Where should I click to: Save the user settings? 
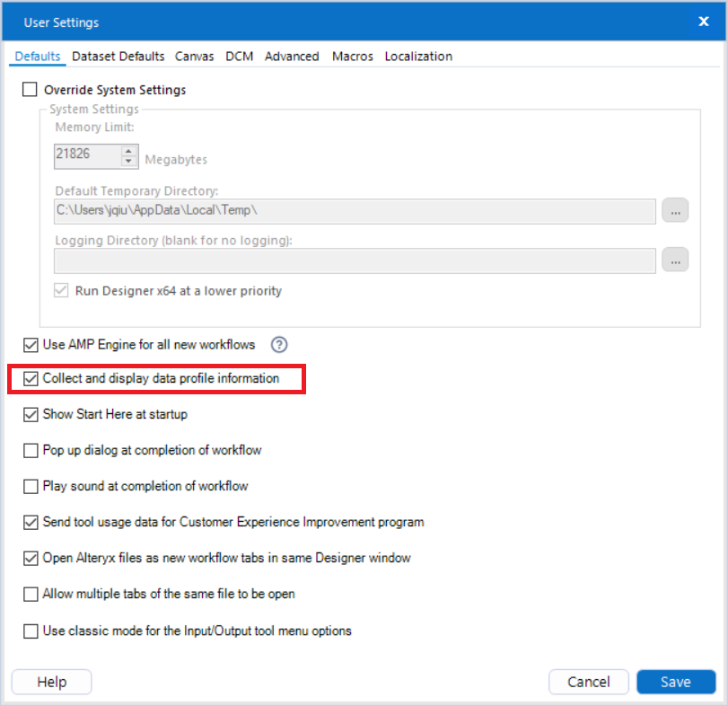tap(676, 682)
